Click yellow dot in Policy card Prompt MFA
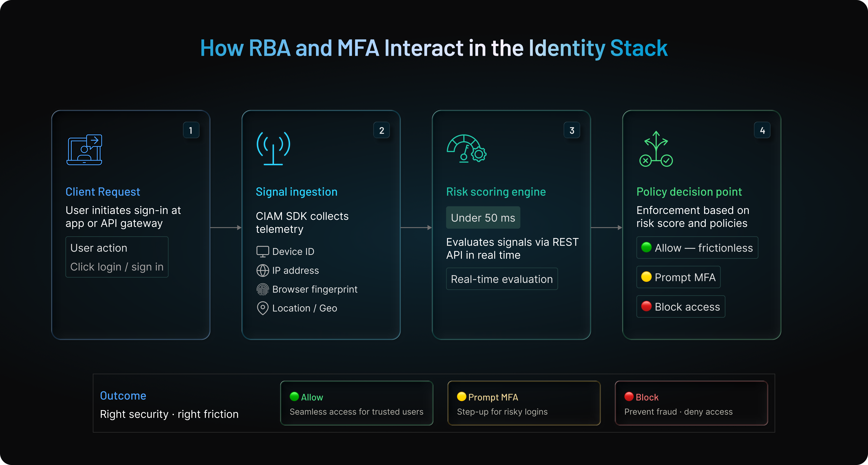The height and width of the screenshot is (465, 868). [646, 277]
